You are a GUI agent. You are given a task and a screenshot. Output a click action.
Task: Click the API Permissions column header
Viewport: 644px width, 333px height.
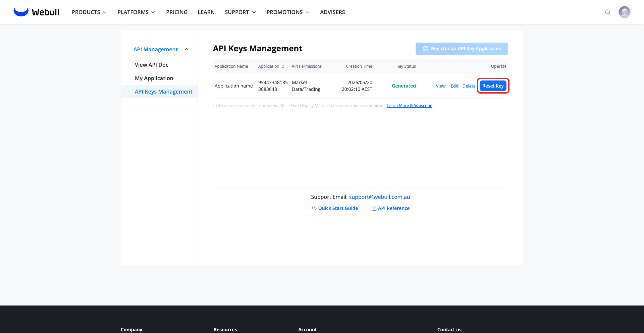pos(307,66)
